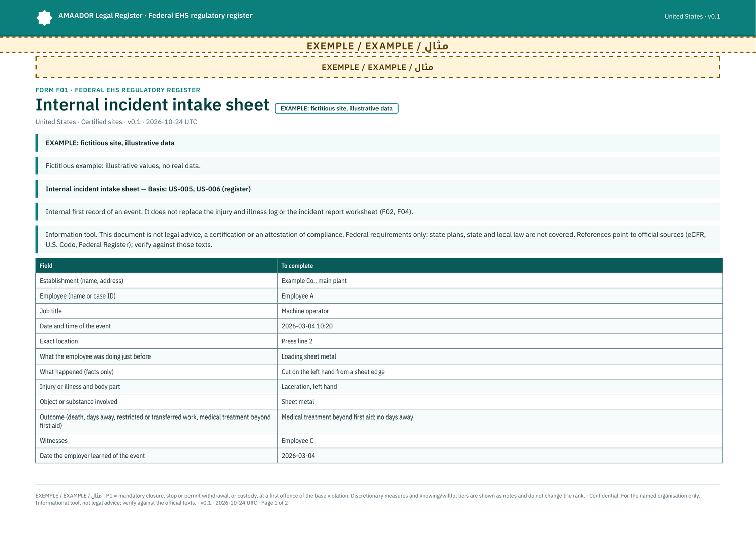
Task: Click the "Laceration, left hand" value
Action: [x=309, y=387]
